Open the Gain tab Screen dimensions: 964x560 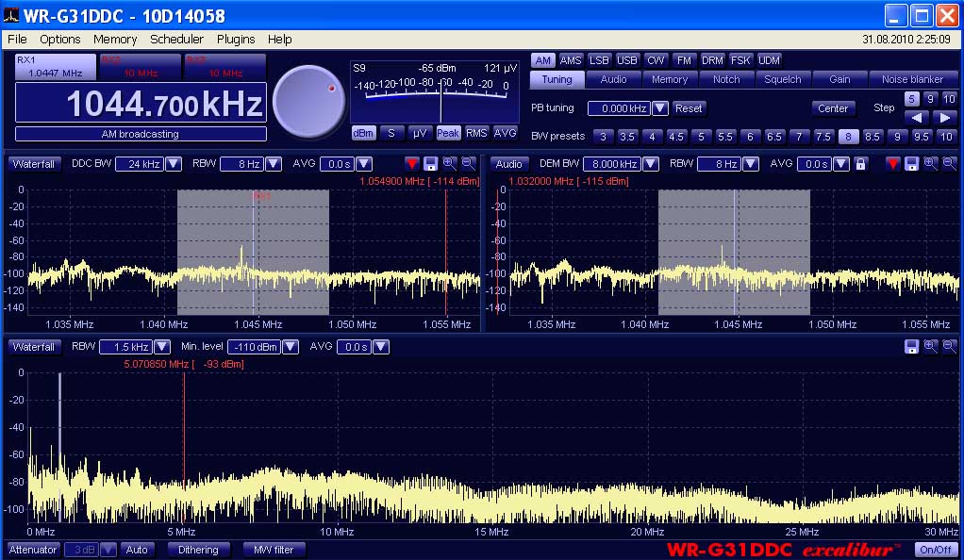pyautogui.click(x=839, y=79)
